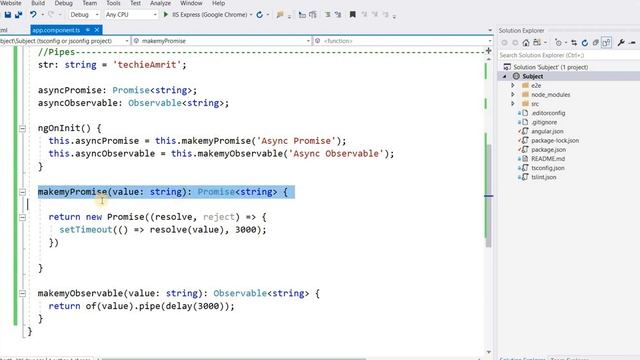
Task: Collapse the ngOnInit code block
Action: click(x=22, y=129)
